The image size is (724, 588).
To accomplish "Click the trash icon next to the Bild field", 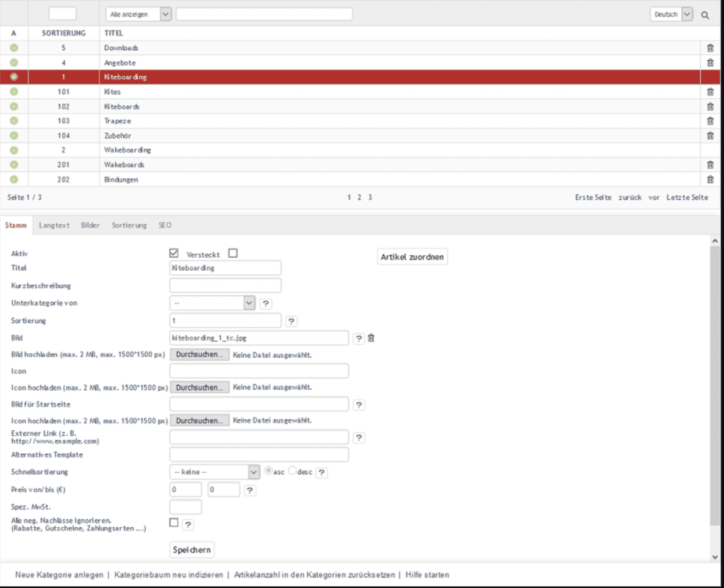I will (371, 338).
